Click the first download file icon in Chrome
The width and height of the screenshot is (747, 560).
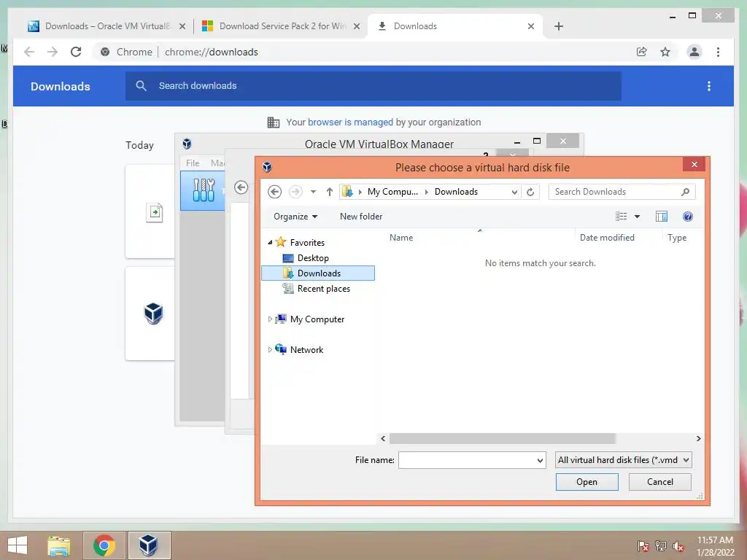pyautogui.click(x=154, y=212)
